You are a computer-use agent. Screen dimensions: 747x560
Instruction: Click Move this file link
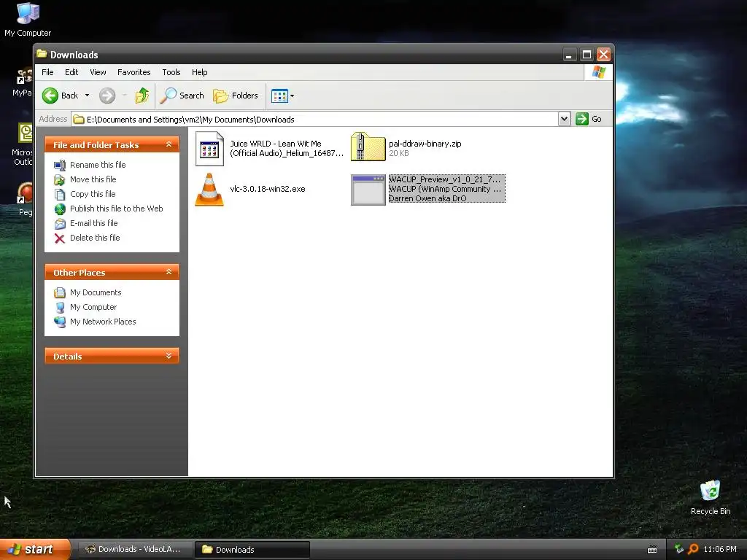(93, 179)
